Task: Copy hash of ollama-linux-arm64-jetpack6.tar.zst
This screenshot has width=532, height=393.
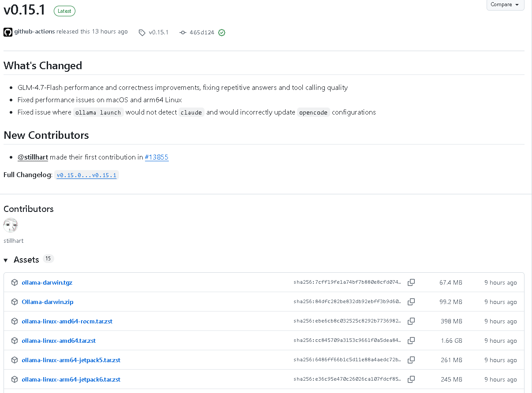Action: point(411,379)
